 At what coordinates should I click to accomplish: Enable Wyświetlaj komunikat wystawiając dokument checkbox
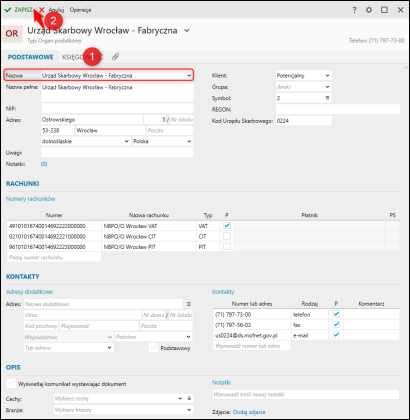pos(11,384)
